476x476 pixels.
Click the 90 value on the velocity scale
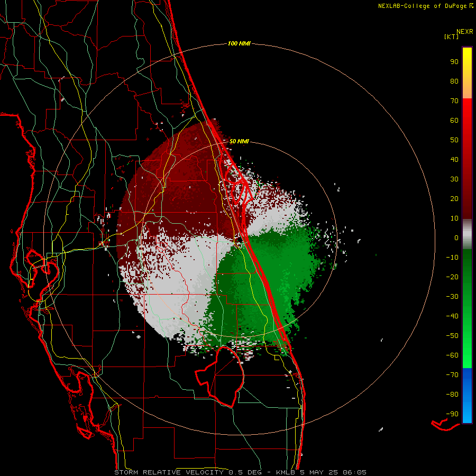click(454, 62)
